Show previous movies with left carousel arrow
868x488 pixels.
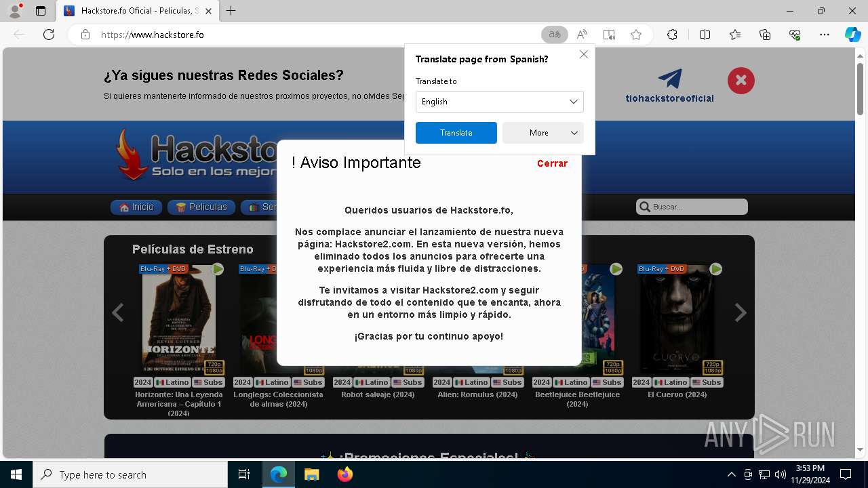[x=117, y=312]
